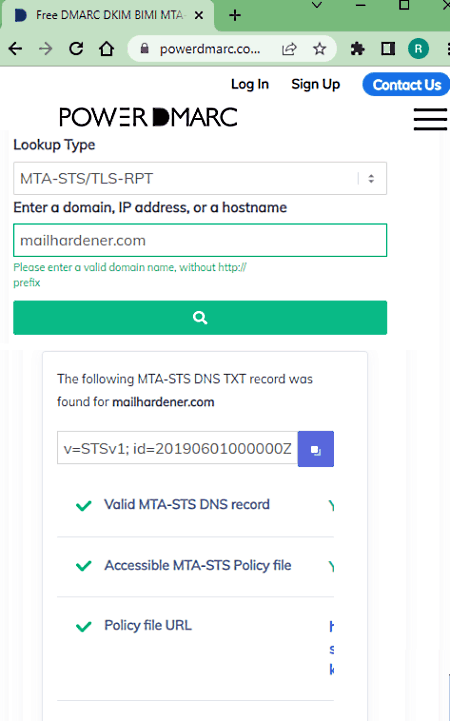Click the browser back arrow
The image size is (450, 721).
(15, 49)
